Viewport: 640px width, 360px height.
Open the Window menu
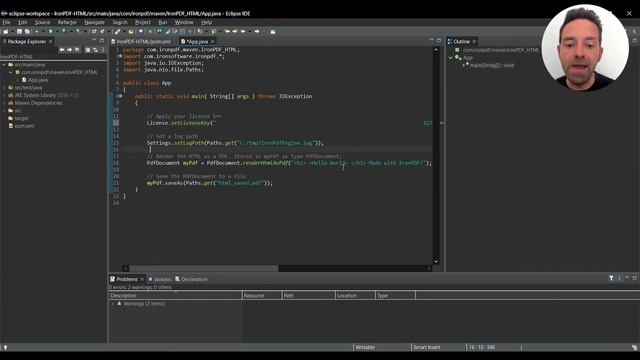(184, 22)
